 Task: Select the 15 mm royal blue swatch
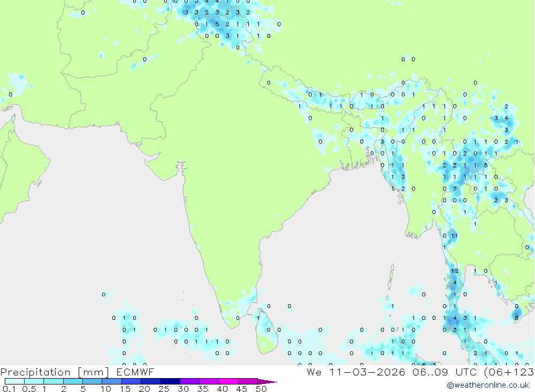point(131,381)
